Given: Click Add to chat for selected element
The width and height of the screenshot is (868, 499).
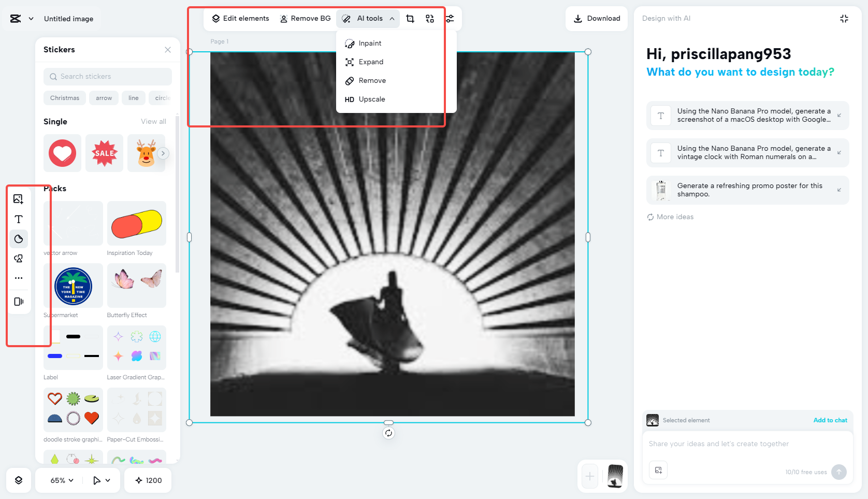Looking at the screenshot, I should [830, 420].
